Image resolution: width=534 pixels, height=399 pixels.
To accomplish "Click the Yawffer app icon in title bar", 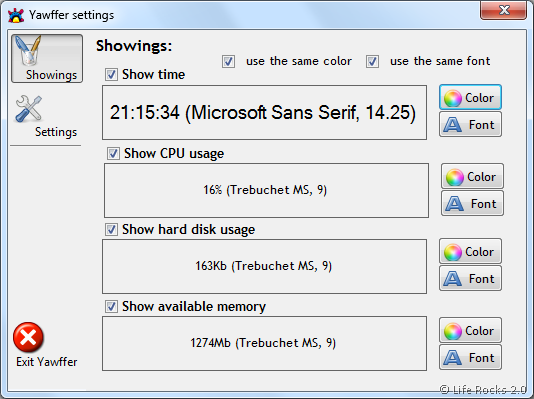I will [16, 15].
